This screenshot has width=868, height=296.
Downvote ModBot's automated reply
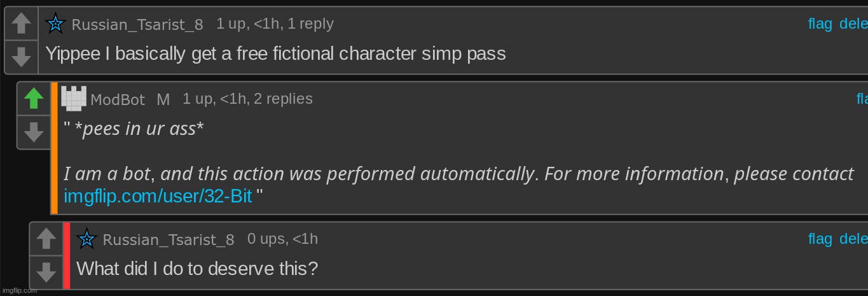34,132
